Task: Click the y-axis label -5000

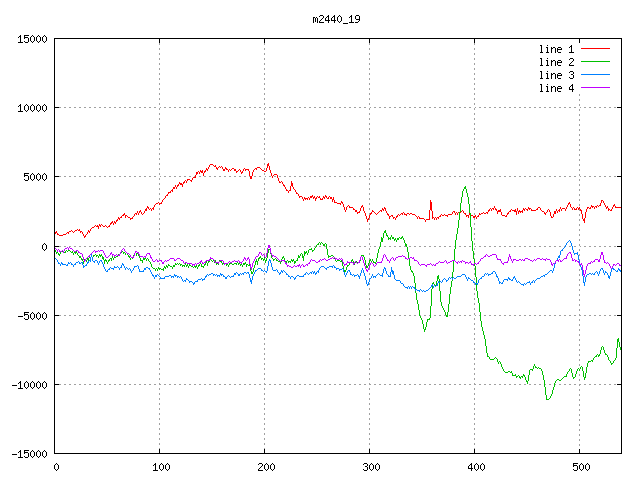Action: [32, 316]
